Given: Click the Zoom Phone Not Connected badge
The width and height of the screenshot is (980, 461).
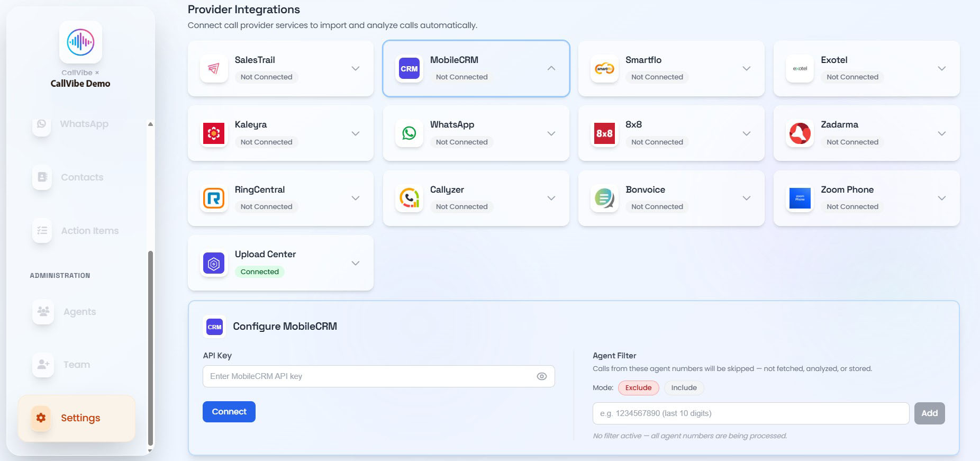Looking at the screenshot, I should pos(852,207).
